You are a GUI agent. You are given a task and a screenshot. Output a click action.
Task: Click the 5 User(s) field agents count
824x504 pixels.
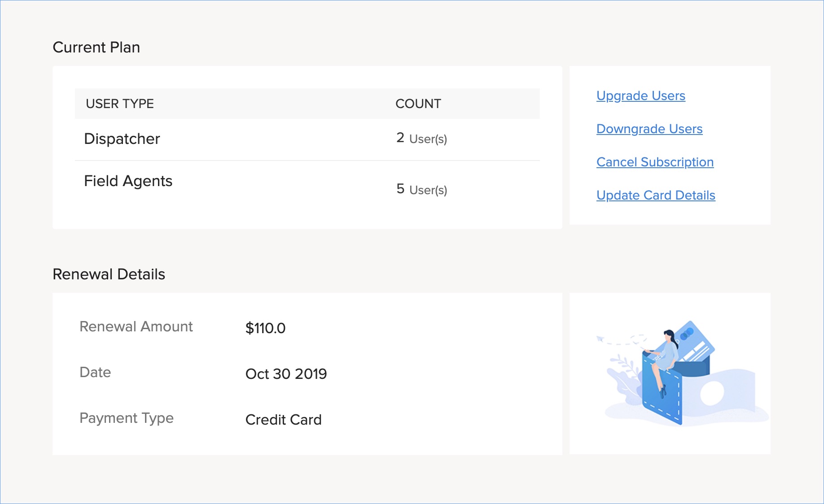[x=421, y=190]
